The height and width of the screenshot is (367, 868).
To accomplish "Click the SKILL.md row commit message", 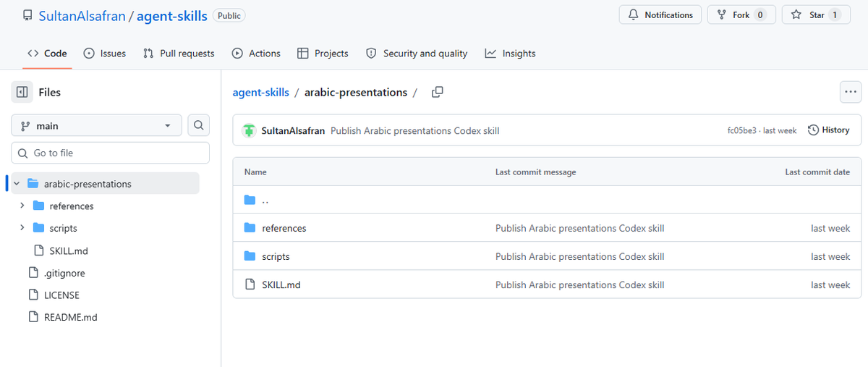I will tap(579, 284).
